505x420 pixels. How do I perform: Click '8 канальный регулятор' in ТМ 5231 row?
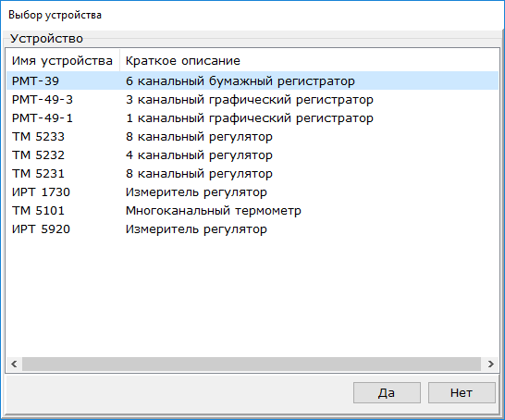tap(199, 174)
